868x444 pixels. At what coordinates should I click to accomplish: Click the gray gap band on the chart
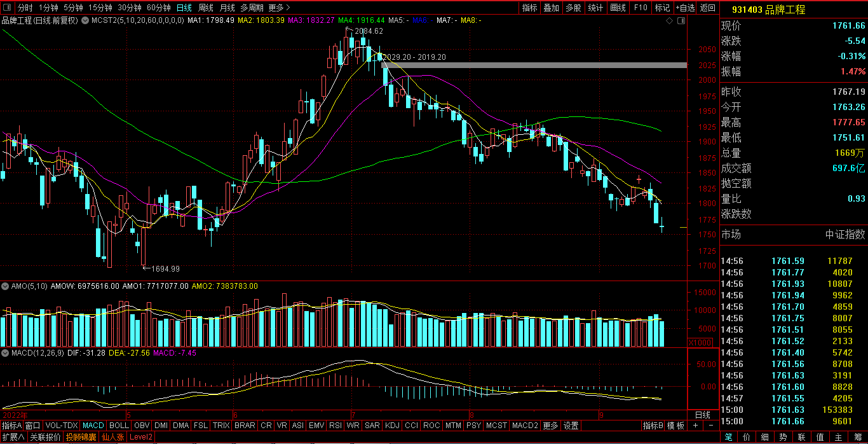534,65
